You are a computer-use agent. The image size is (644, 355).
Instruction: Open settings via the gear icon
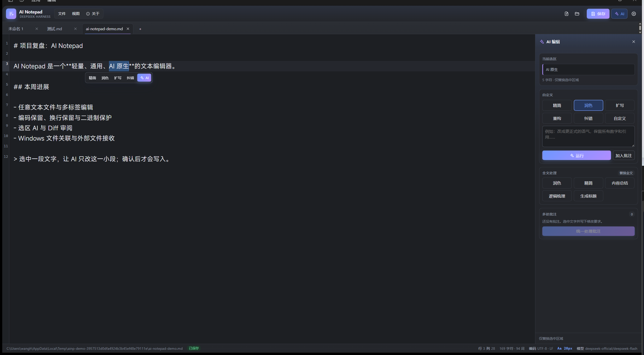pos(634,14)
